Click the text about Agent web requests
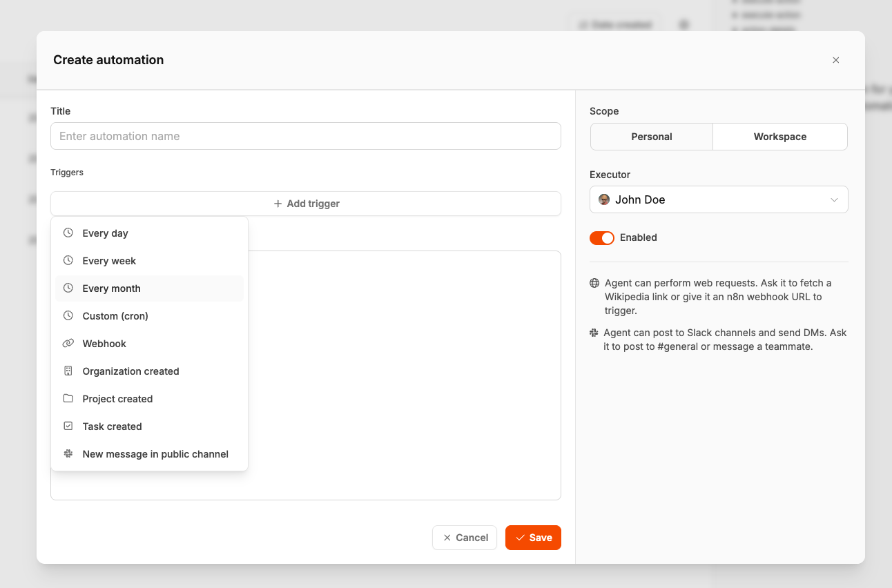The image size is (892, 588). click(718, 297)
